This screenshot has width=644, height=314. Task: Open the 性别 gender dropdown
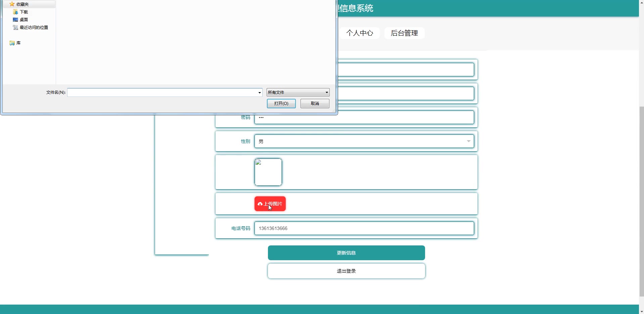pos(364,141)
